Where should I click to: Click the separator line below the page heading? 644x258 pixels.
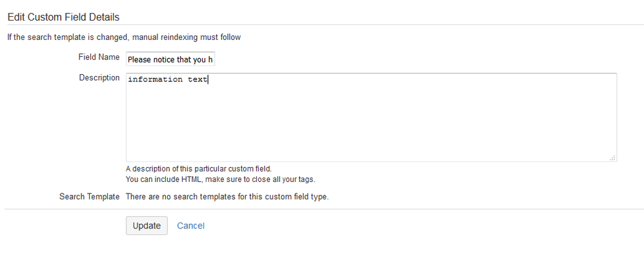pos(323,25)
